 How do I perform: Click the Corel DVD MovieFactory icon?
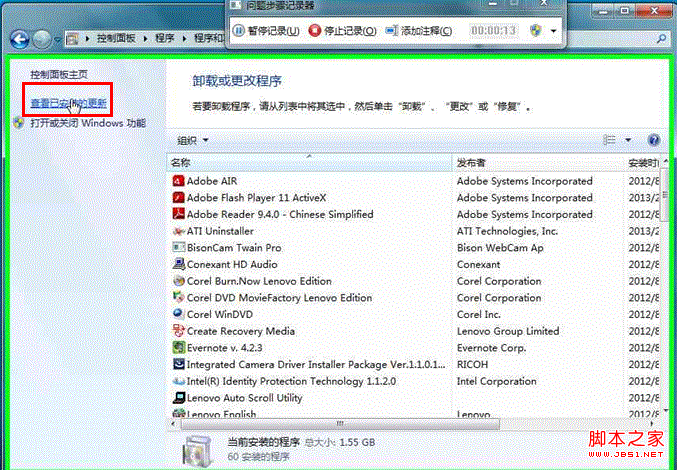(x=178, y=297)
